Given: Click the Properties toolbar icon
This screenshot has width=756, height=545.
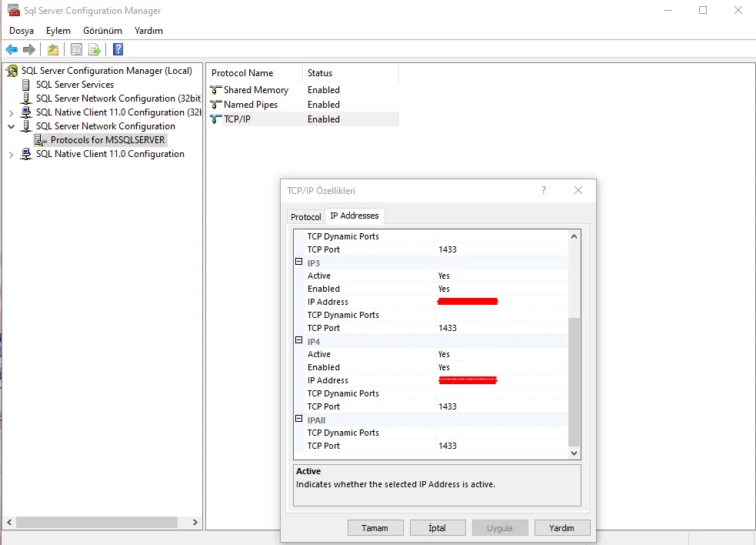Looking at the screenshot, I should pyautogui.click(x=76, y=49).
